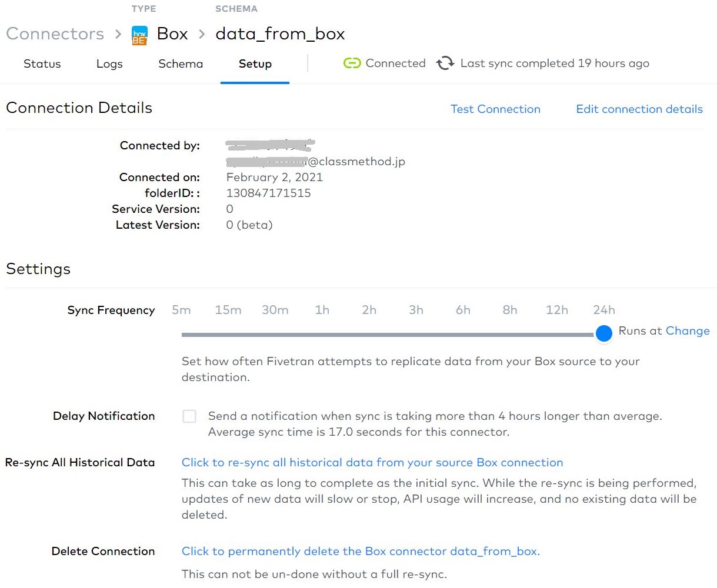Image resolution: width=717 pixels, height=588 pixels.
Task: Click the Connection Details heading
Action: [x=79, y=108]
